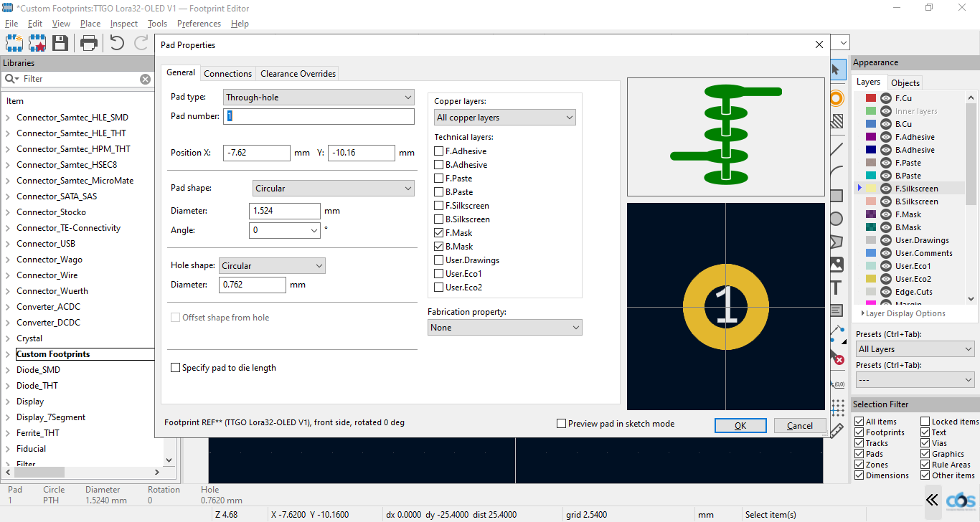
Task: Enable the F.Adhesive technical layer checkbox
Action: [x=439, y=151]
